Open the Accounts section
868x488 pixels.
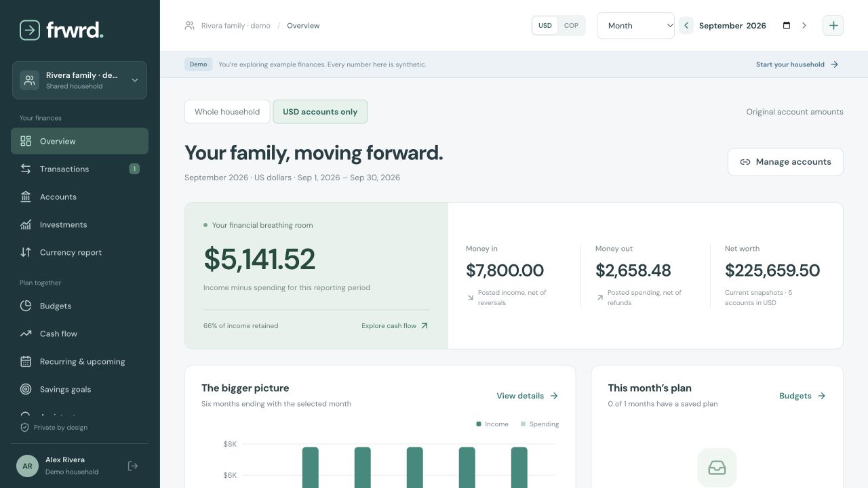tap(79, 197)
